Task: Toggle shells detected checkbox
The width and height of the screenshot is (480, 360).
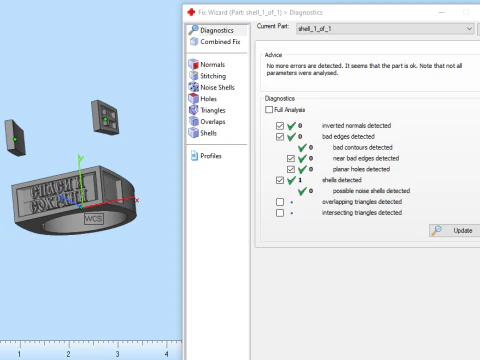Action: point(280,180)
